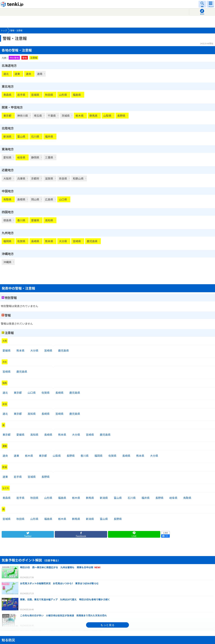This screenshot has height=644, width=215.
Task: Click 注意報 yellow legend swatch
Action: pos(34,58)
